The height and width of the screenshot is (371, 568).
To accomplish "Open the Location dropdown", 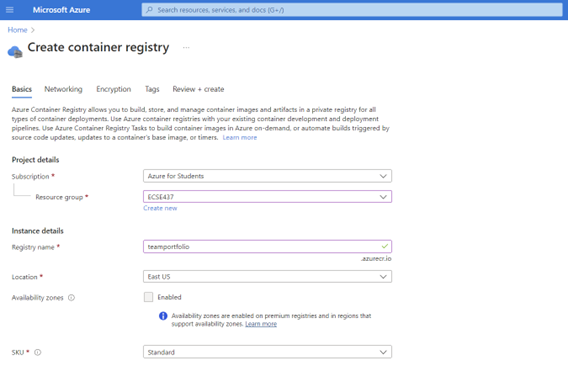I will click(267, 277).
